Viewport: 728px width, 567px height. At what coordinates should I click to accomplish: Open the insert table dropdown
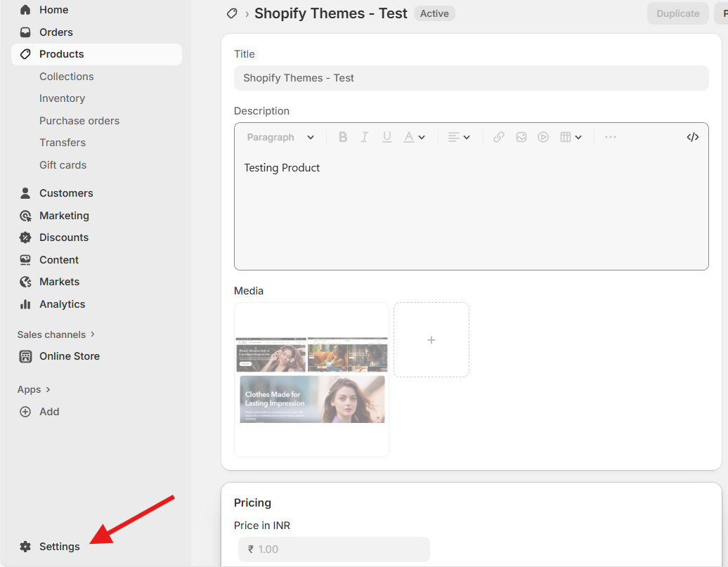point(571,137)
